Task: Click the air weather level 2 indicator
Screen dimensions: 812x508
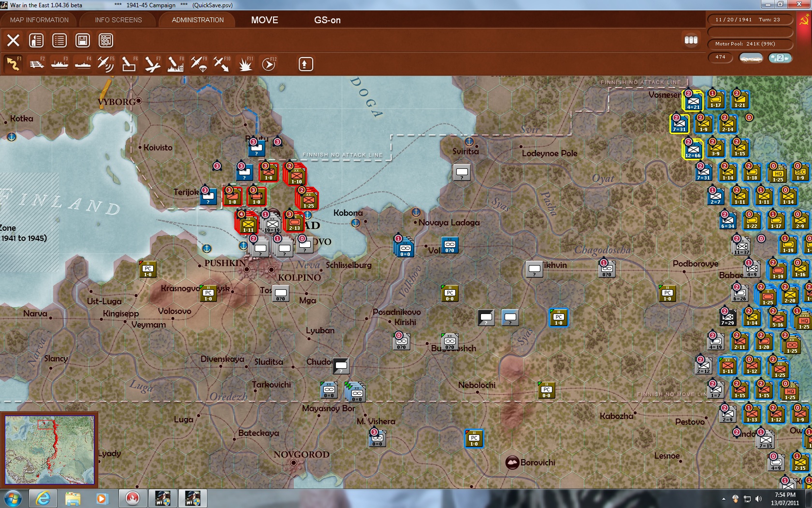Action: pyautogui.click(x=780, y=58)
